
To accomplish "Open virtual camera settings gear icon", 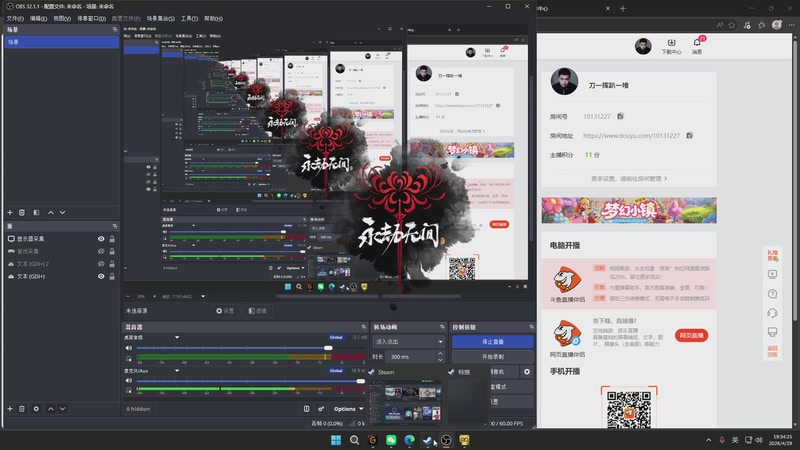I will point(527,372).
